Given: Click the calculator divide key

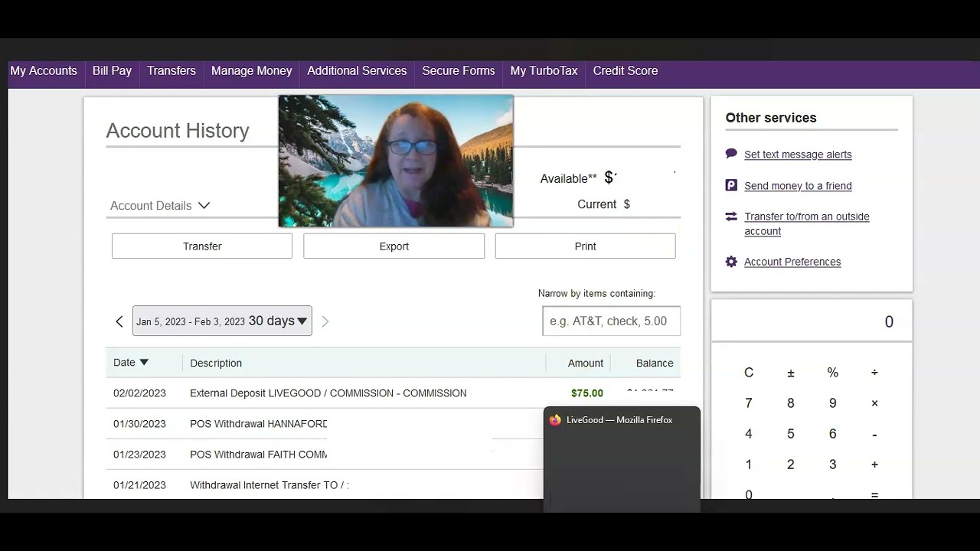Looking at the screenshot, I should [x=874, y=373].
